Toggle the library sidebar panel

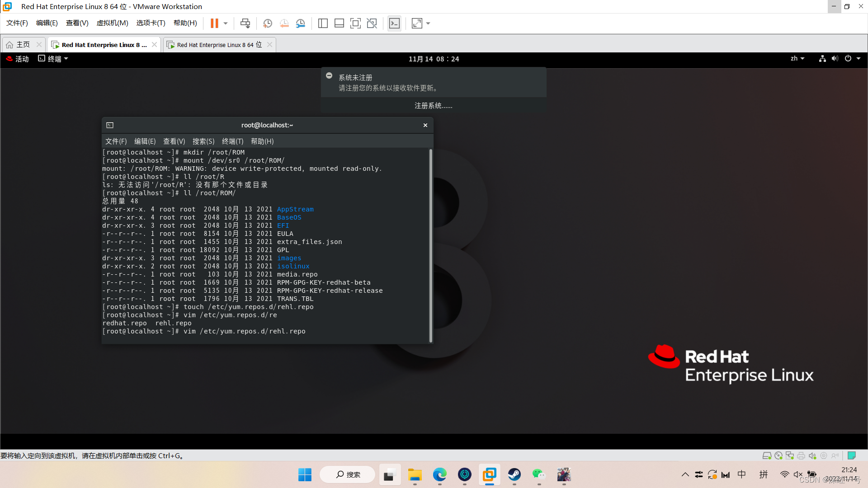click(323, 23)
